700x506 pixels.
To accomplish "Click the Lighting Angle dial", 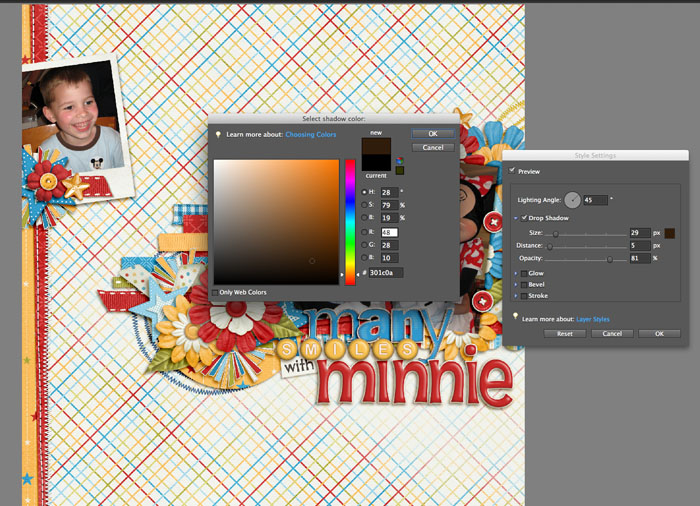I will pyautogui.click(x=572, y=200).
